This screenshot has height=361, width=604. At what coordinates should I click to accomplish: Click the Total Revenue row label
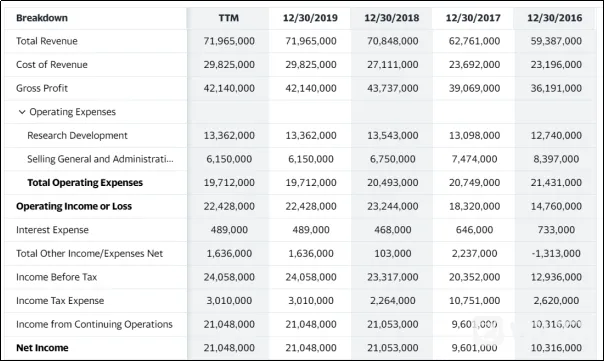point(47,41)
